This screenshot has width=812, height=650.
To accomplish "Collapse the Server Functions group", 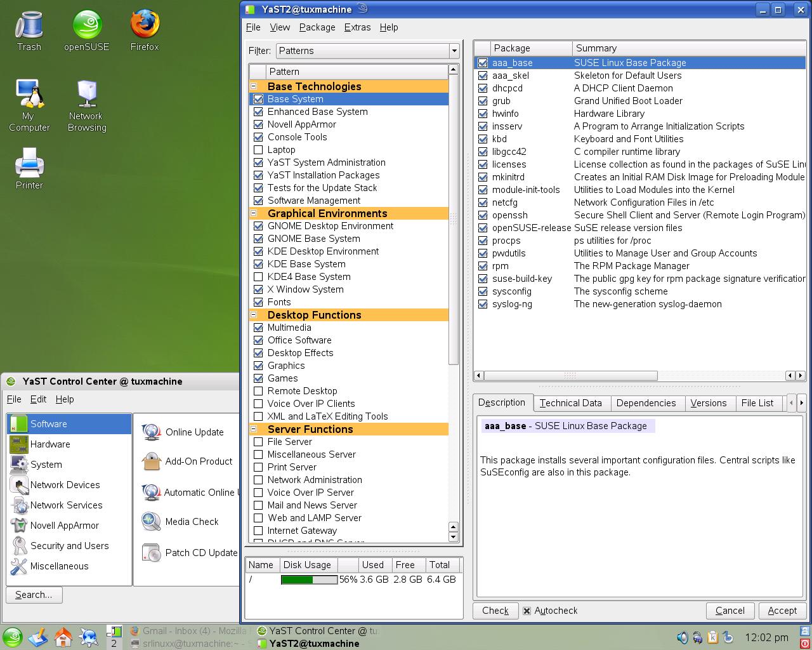I will pyautogui.click(x=254, y=429).
